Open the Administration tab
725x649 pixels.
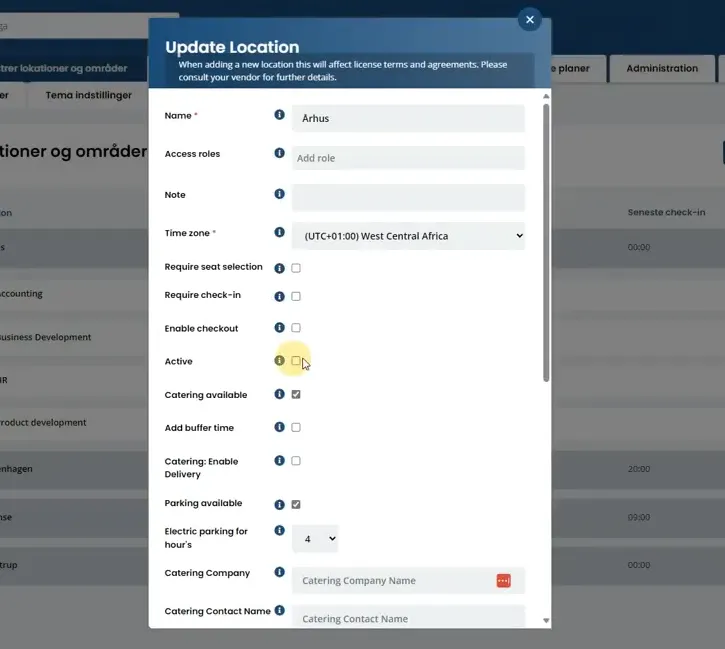[662, 68]
